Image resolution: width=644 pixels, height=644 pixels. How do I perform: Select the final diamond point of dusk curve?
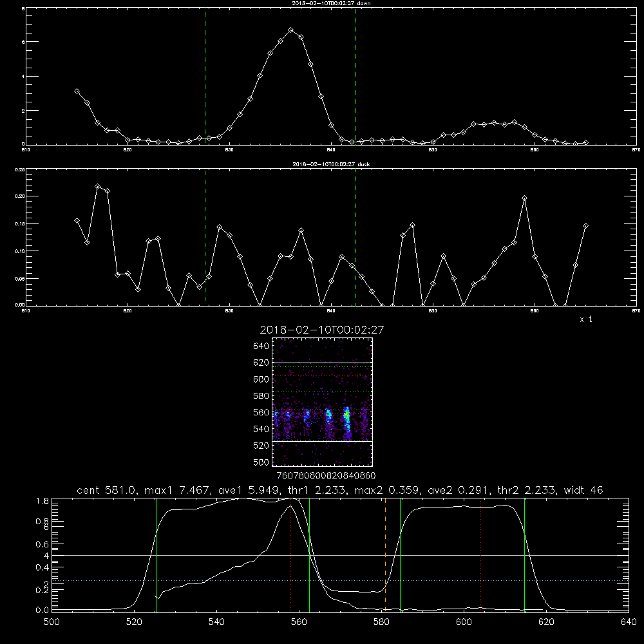tap(585, 226)
